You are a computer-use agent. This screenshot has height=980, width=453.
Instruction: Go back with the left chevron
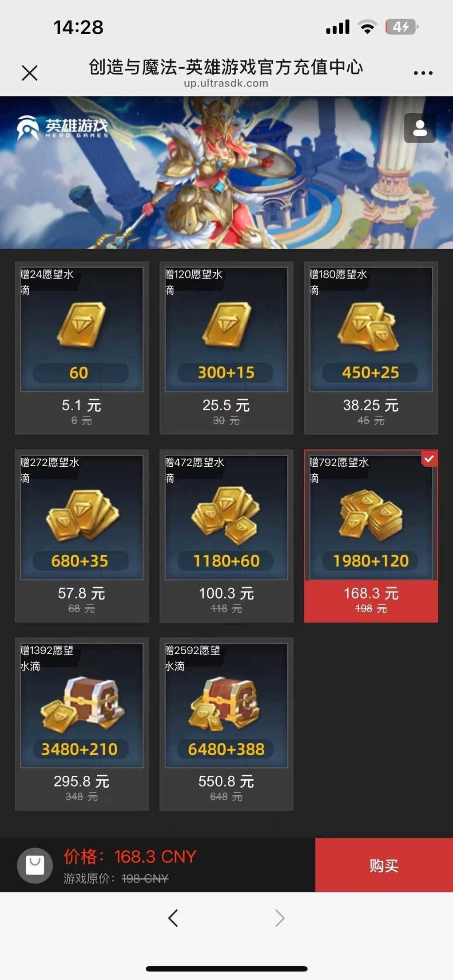click(173, 918)
